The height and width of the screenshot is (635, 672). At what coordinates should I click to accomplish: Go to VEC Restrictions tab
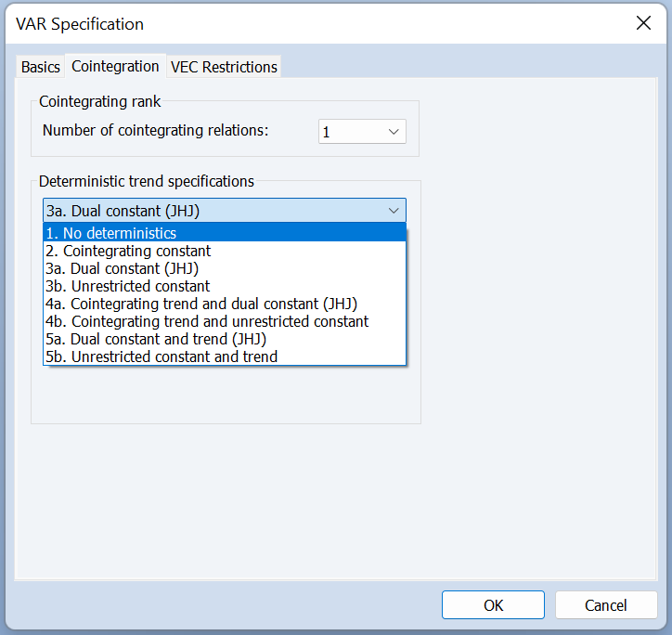224,67
